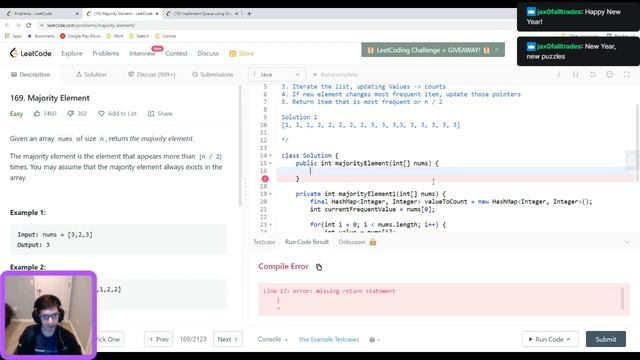Open the LeetCoding Challenge giveaway banner
Screen dimensions: 640x360
pyautogui.click(x=428, y=50)
